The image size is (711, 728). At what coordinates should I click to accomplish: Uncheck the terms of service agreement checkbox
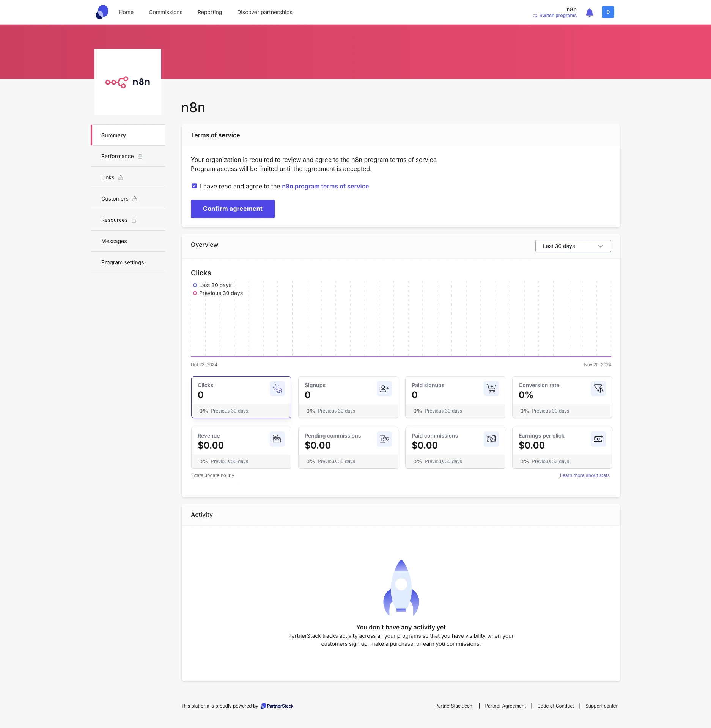click(194, 186)
